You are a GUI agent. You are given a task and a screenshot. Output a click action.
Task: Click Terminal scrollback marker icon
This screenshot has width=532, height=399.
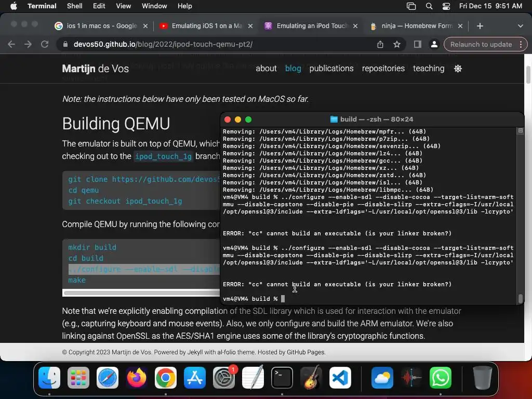(x=520, y=130)
